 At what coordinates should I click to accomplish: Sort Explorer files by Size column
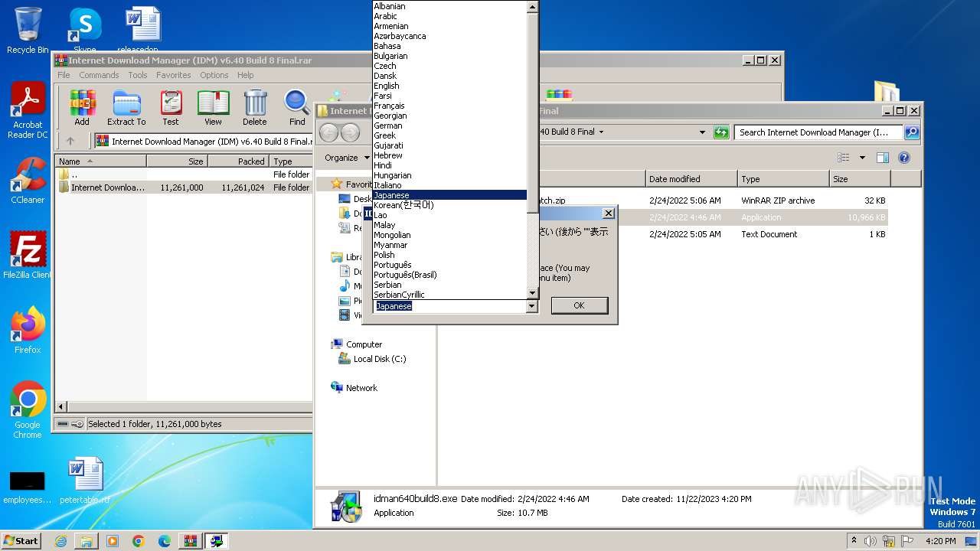(x=860, y=179)
